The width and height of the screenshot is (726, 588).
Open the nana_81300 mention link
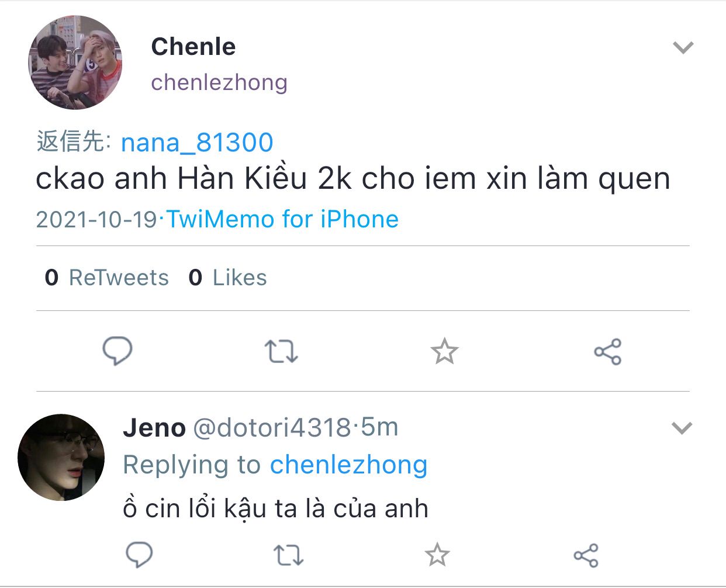click(x=197, y=143)
